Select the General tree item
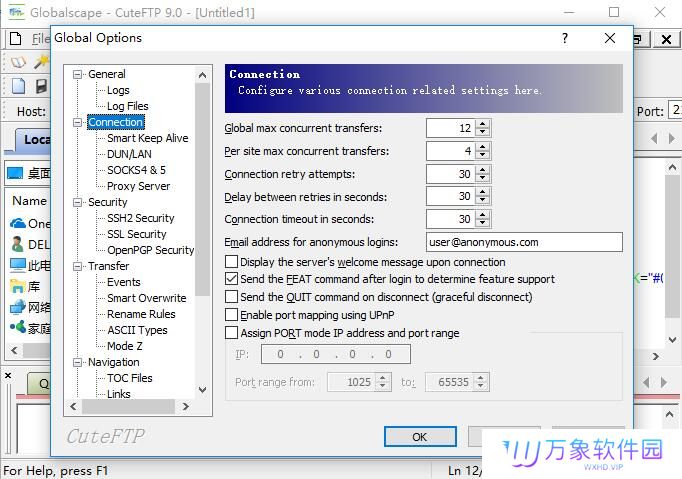Viewport: 682px width, 479px height. coord(107,74)
